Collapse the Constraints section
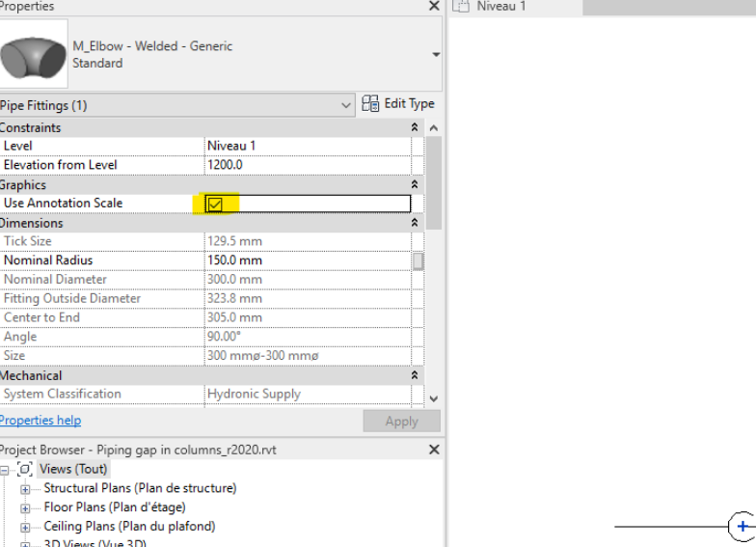Viewport: 756px width, 547px height. point(415,127)
